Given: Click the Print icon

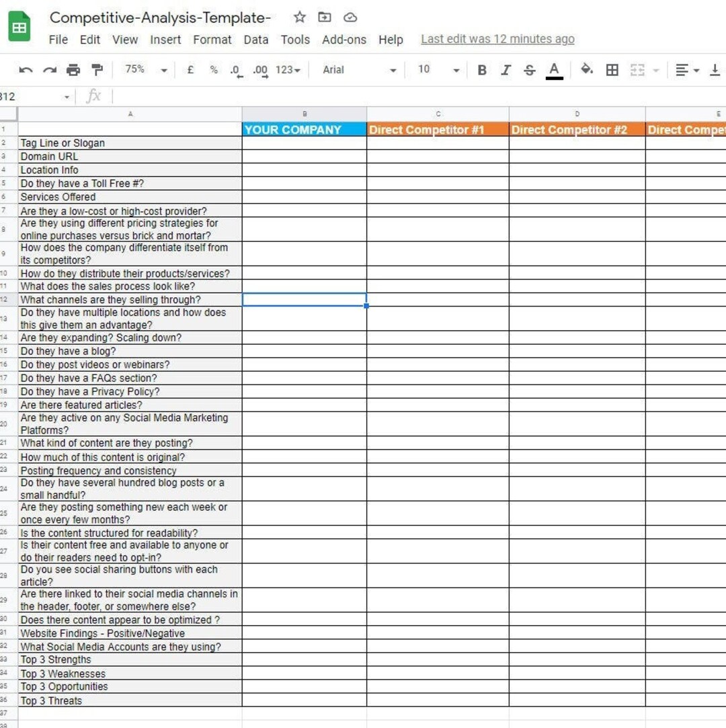Looking at the screenshot, I should 73,69.
